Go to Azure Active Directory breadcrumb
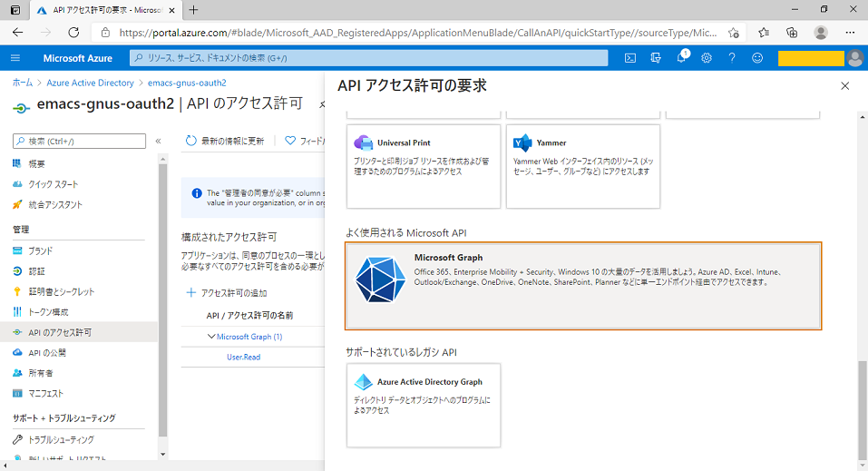Image resolution: width=868 pixels, height=471 pixels. (90, 83)
